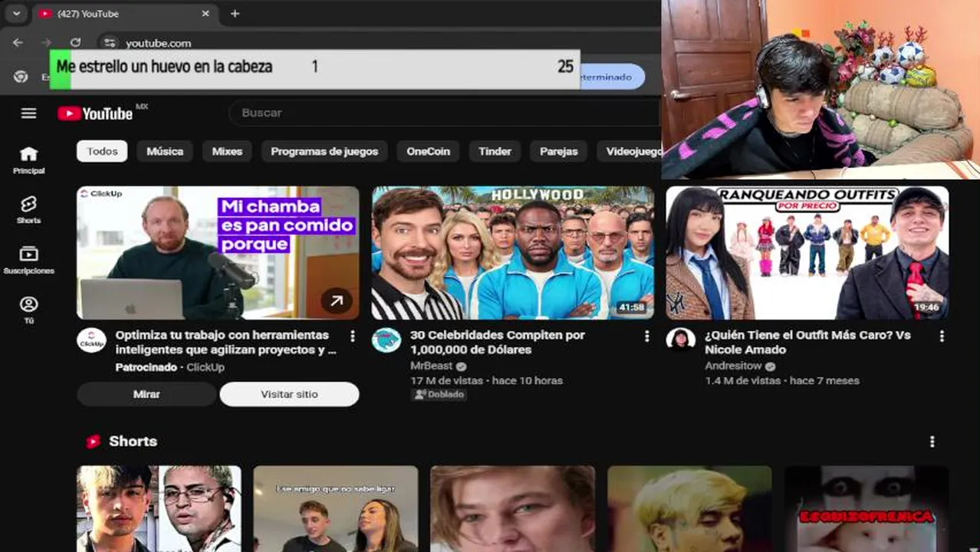Image resolution: width=980 pixels, height=552 pixels.
Task: Open a new browser tab
Action: pos(235,14)
